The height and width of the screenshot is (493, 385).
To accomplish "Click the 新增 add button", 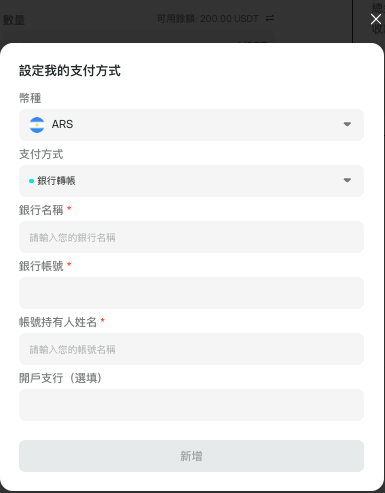I will (191, 456).
